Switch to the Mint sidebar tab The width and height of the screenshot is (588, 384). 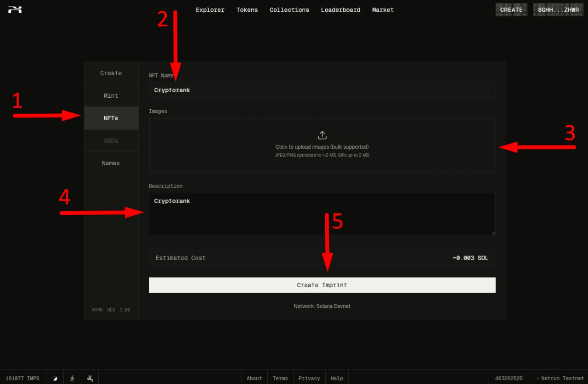pos(111,95)
